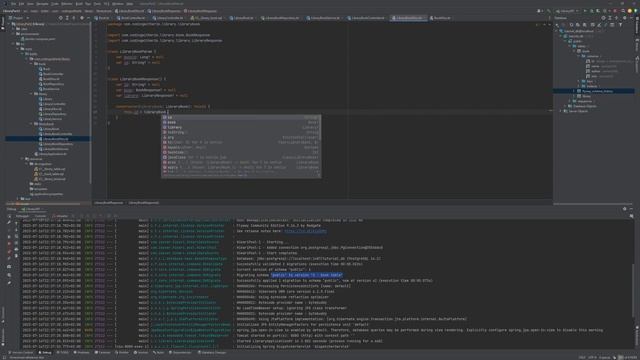The image size is (640, 360).
Task: Open the Edit menu
Action: coord(21,4)
